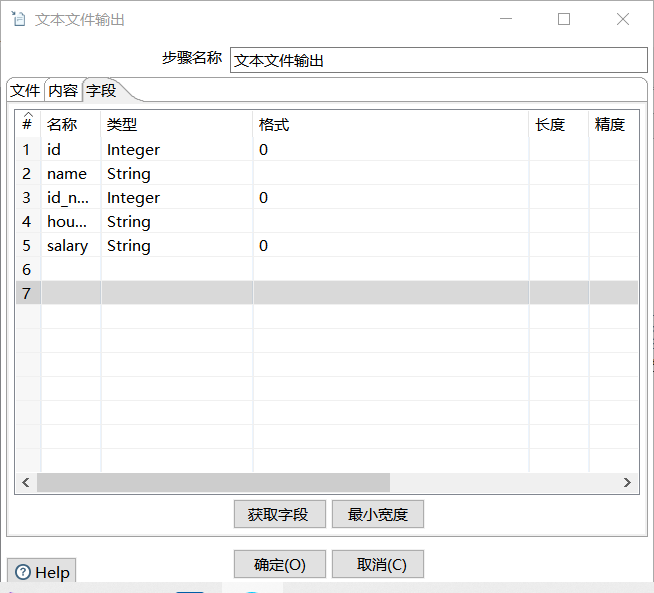Click the 最小宽度 button
This screenshot has height=593, width=654.
pos(378,514)
